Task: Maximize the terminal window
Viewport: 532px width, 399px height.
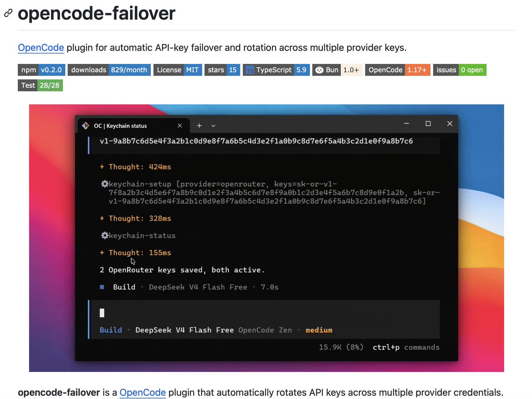Action: [428, 124]
